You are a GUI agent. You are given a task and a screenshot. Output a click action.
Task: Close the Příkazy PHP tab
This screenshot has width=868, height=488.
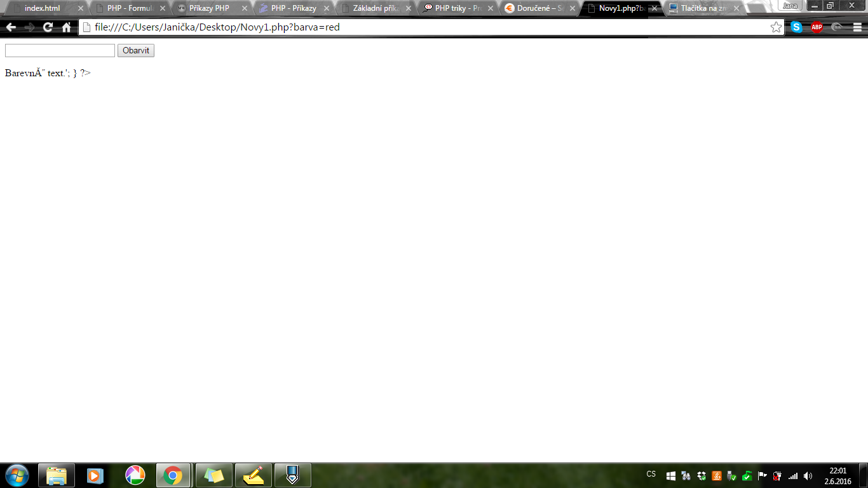click(x=245, y=9)
